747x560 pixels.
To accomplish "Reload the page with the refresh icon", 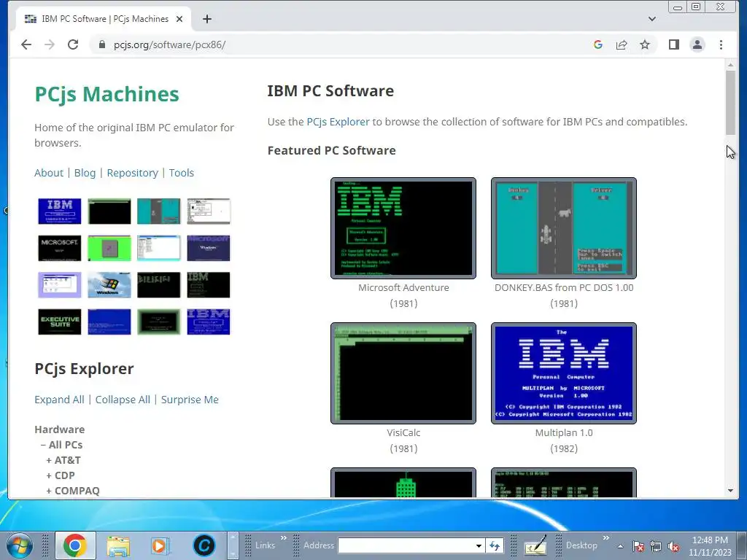I will (73, 44).
